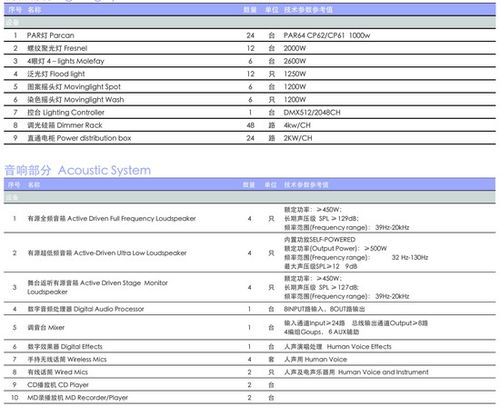Select '4-lights Molefay' row name
Image resolution: width=500 pixels, height=416 pixels.
click(66, 61)
